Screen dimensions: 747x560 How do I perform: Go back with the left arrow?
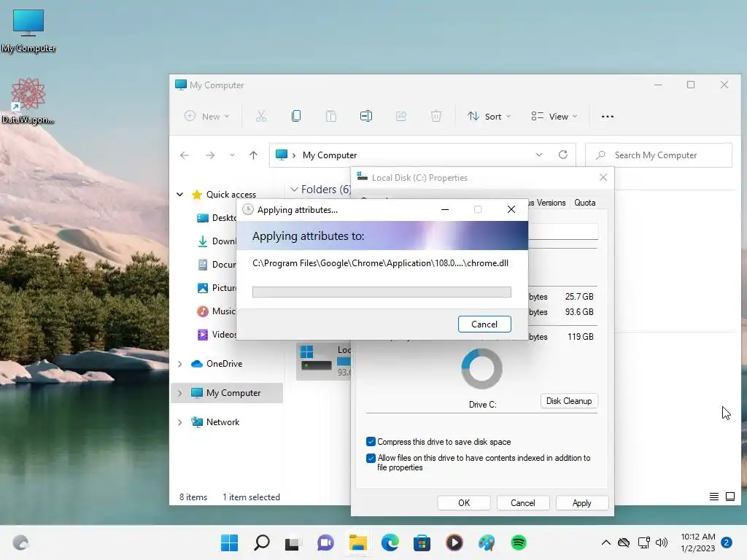pyautogui.click(x=185, y=155)
